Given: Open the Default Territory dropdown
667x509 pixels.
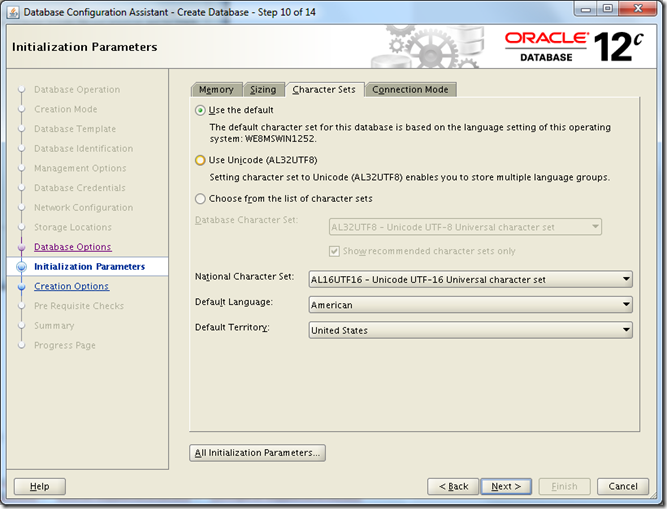Looking at the screenshot, I should 470,330.
